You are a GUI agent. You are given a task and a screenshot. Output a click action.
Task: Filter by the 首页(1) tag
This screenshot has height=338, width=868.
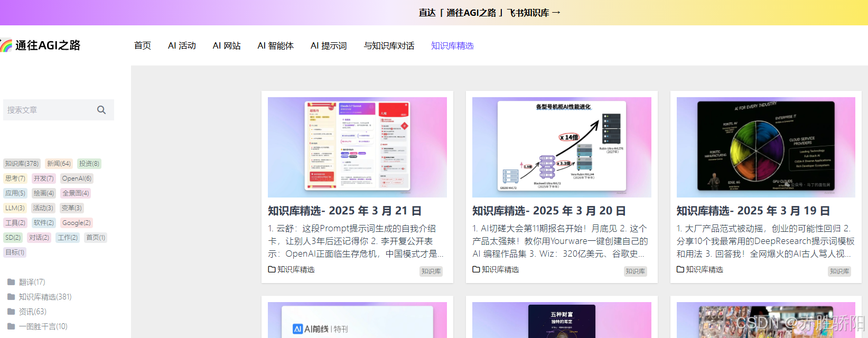96,238
